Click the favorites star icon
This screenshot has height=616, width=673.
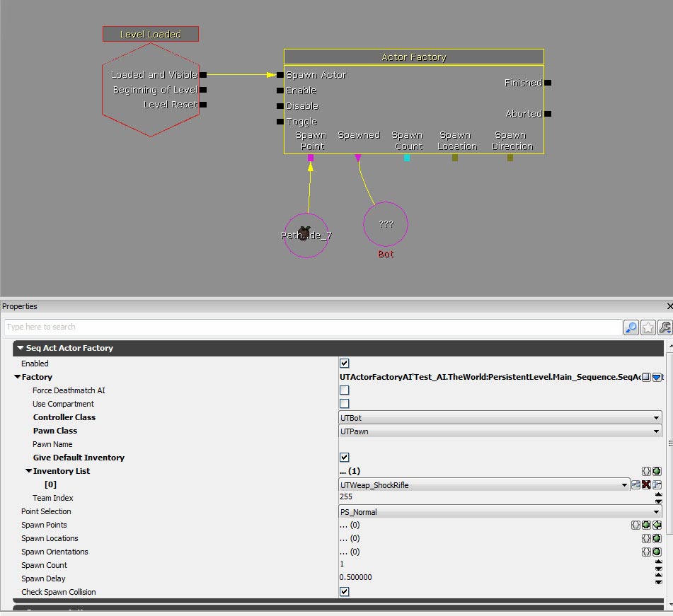(648, 327)
